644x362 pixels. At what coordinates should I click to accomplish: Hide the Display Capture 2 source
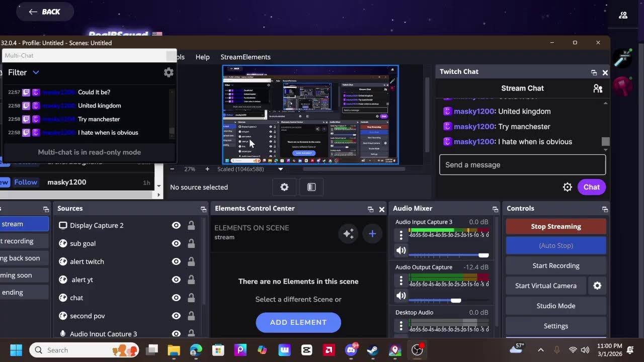coord(176,225)
